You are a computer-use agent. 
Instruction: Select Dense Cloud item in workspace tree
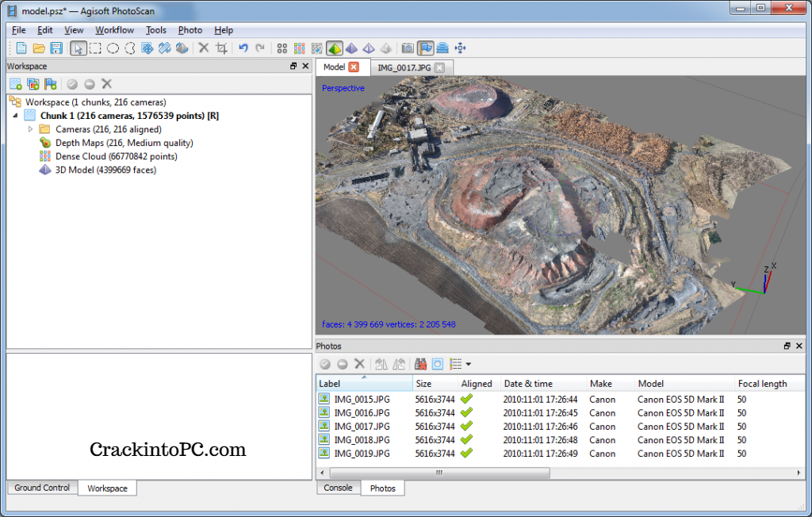click(116, 156)
